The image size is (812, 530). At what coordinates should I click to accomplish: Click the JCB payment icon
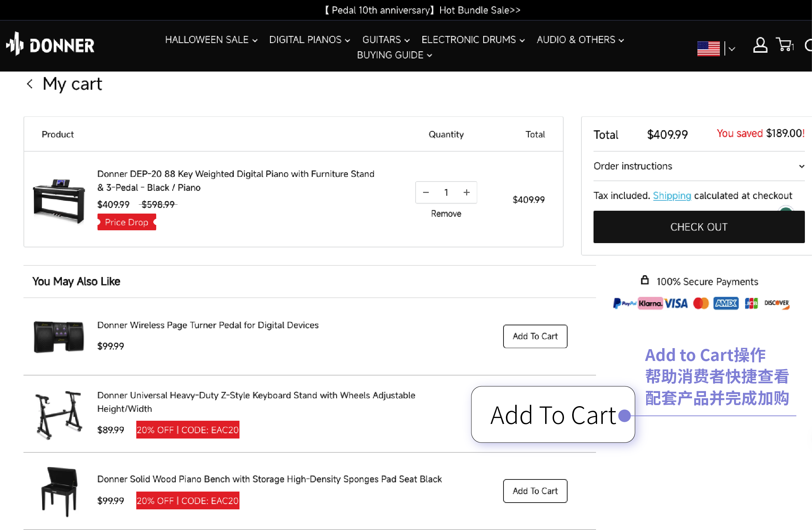(751, 303)
